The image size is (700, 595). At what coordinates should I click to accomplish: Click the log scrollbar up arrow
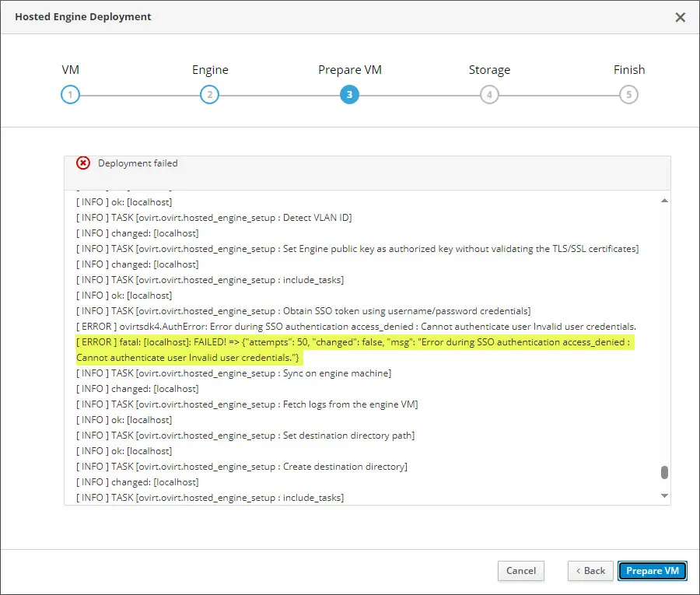(664, 201)
